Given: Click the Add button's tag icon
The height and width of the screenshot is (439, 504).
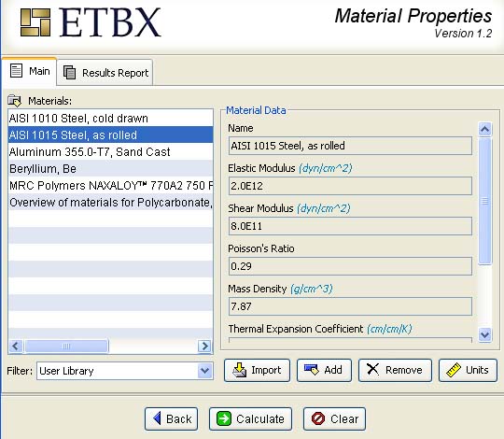Looking at the screenshot, I should 311,370.
